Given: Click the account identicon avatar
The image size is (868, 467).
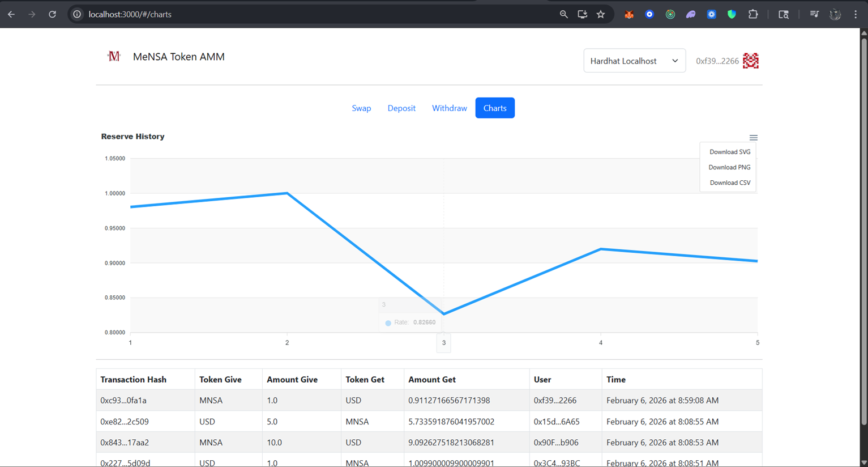Looking at the screenshot, I should [x=750, y=61].
